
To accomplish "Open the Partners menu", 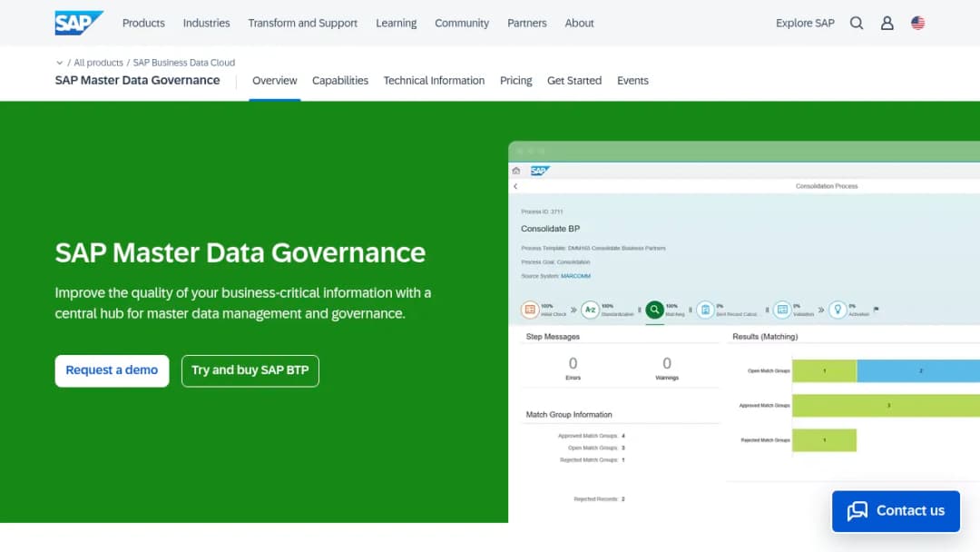I will (x=527, y=23).
